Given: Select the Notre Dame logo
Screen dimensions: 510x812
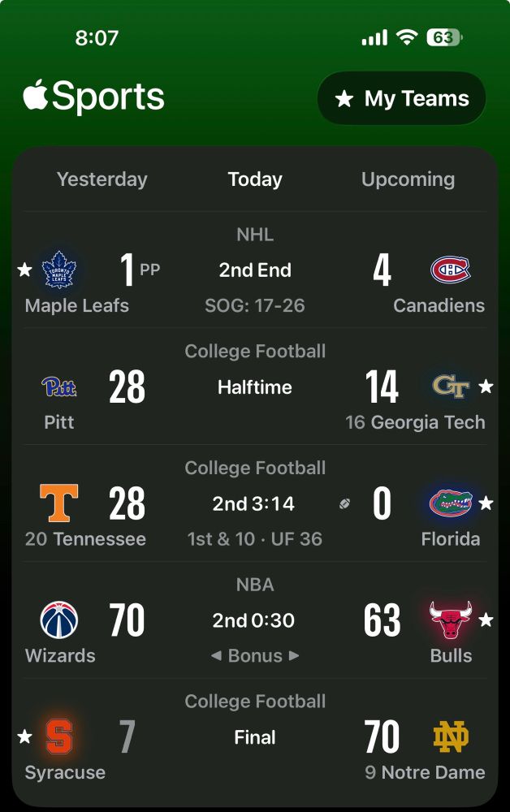Looking at the screenshot, I should (x=452, y=736).
